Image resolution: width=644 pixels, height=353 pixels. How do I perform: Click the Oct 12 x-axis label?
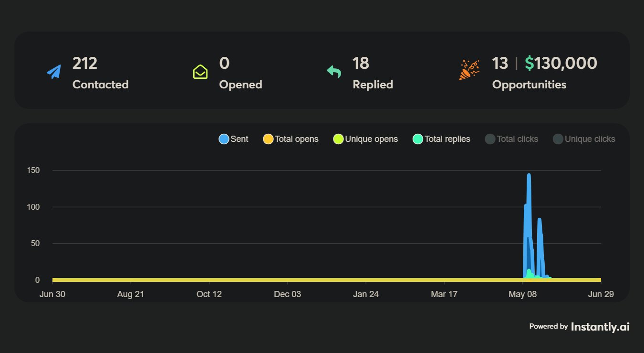coord(209,294)
